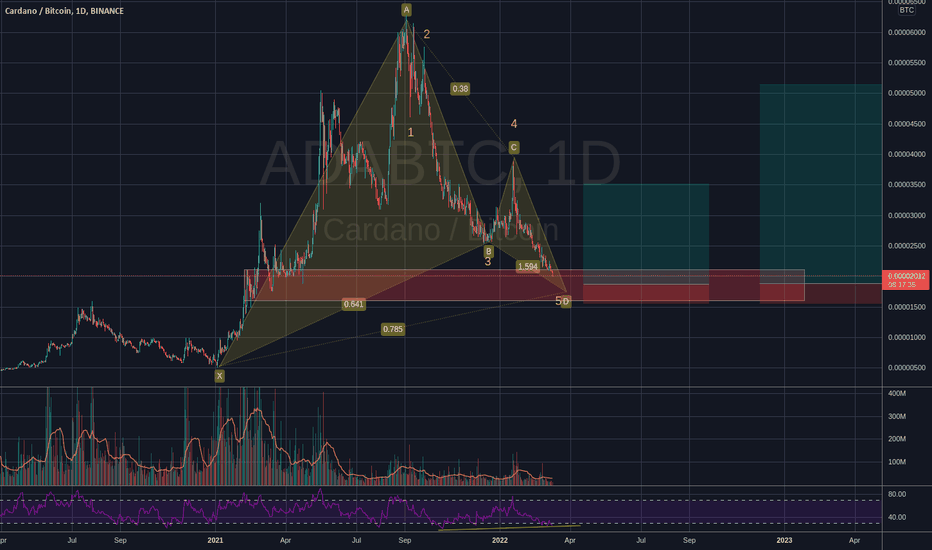Select the pattern point D label

pyautogui.click(x=566, y=302)
